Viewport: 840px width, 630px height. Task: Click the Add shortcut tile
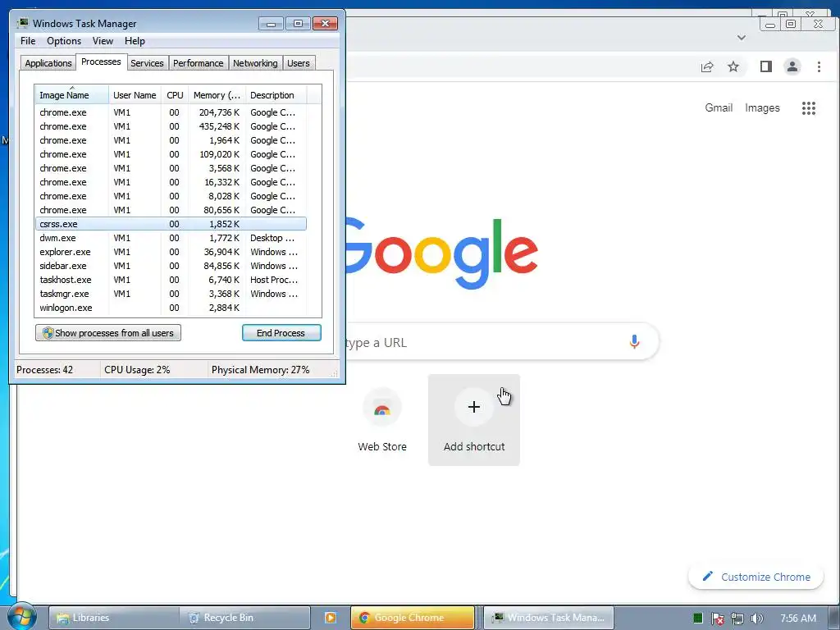coord(474,419)
